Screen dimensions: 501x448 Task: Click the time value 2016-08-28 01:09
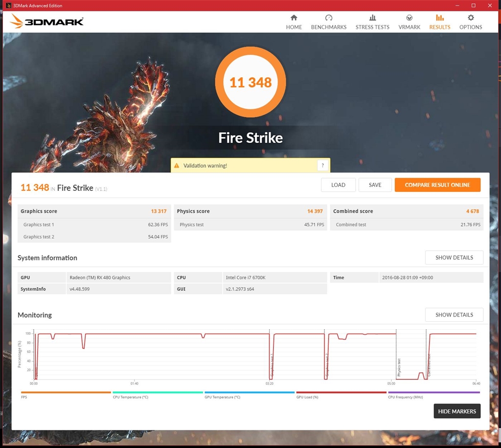[x=408, y=277]
